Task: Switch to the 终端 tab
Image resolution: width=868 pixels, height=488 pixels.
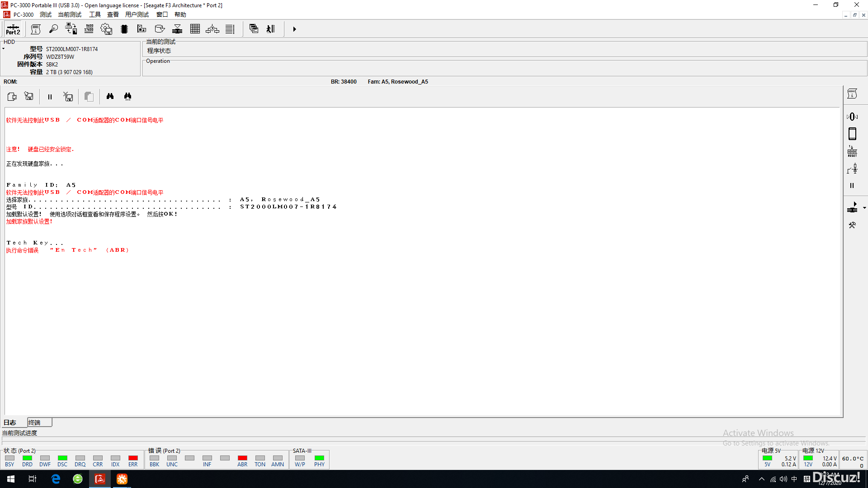Action: click(x=39, y=422)
